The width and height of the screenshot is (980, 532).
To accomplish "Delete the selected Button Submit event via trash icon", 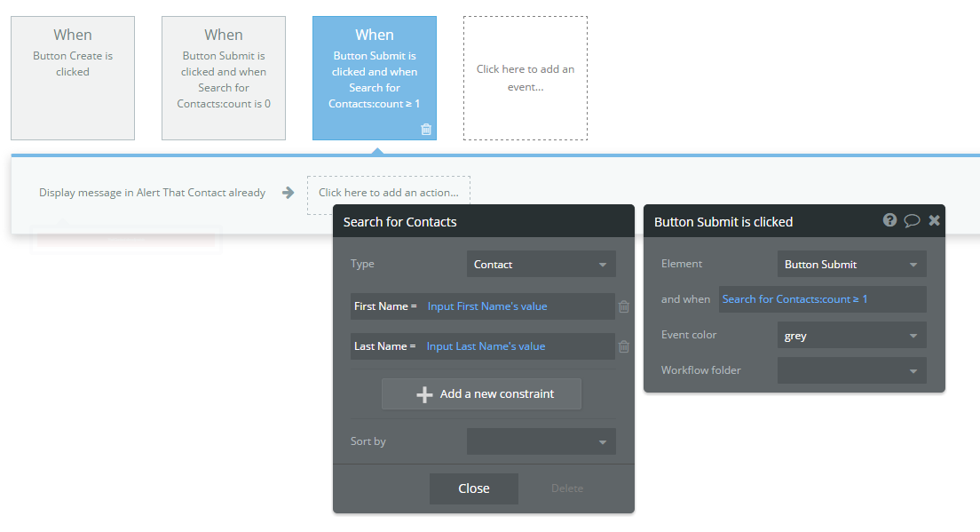I will [x=426, y=130].
